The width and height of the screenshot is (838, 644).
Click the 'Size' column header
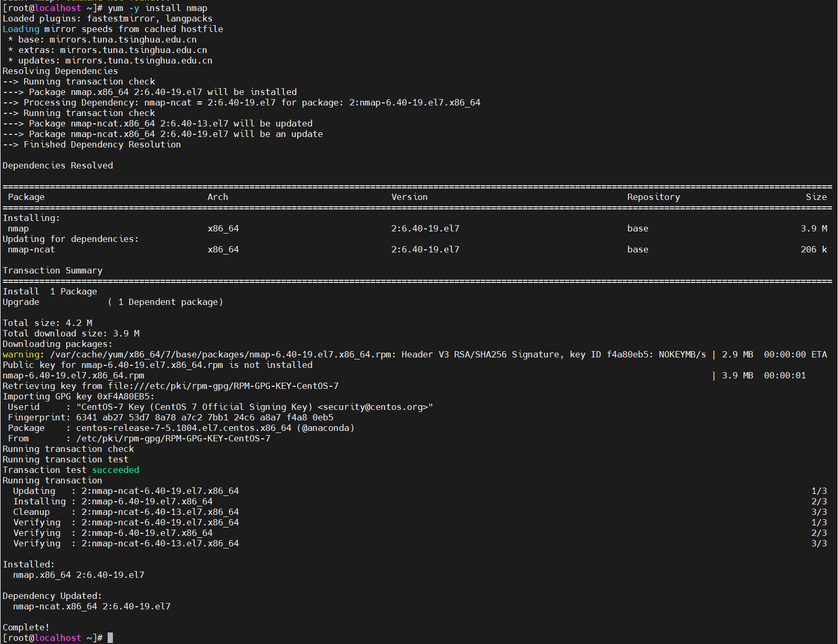816,197
